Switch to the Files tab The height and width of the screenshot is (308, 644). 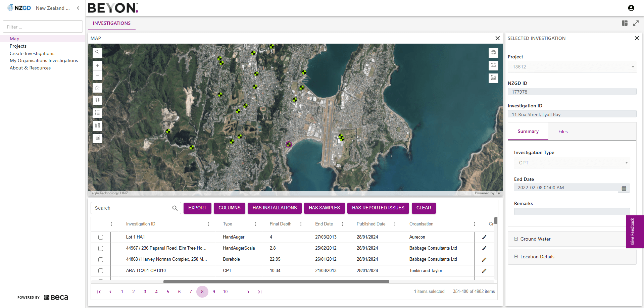pos(563,131)
